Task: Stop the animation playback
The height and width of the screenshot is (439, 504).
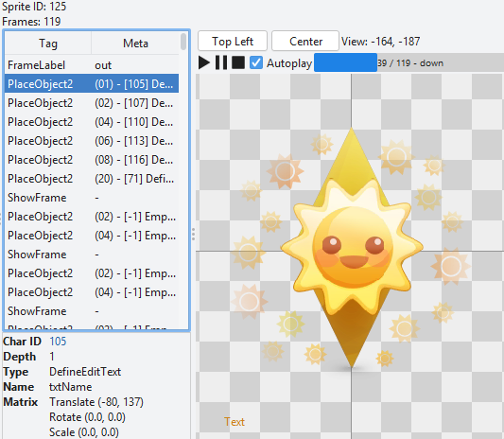Action: pos(238,62)
